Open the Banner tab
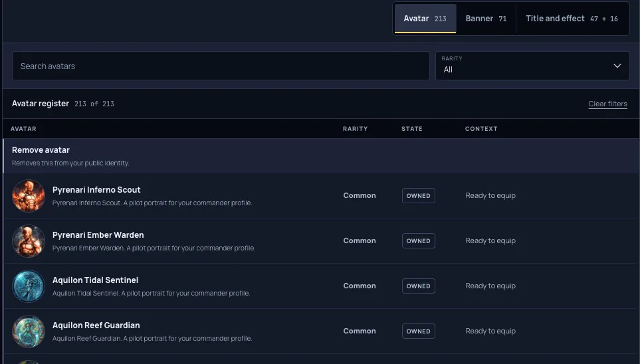The width and height of the screenshot is (640, 364). click(486, 19)
